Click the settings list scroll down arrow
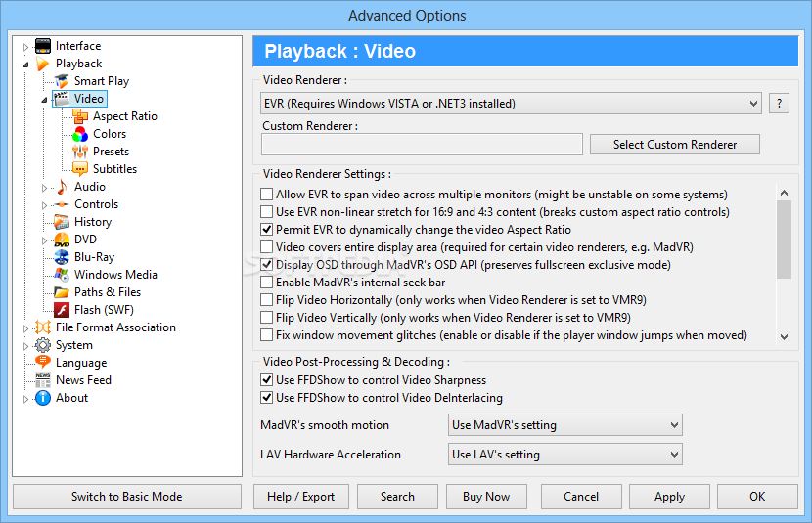Screen dimensions: 812x523 point(784,336)
